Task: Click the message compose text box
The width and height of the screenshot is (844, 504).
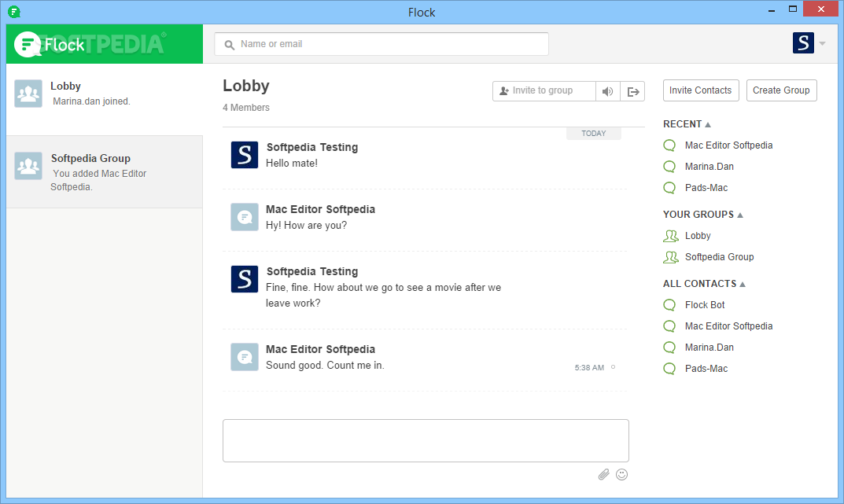Action: click(x=426, y=440)
